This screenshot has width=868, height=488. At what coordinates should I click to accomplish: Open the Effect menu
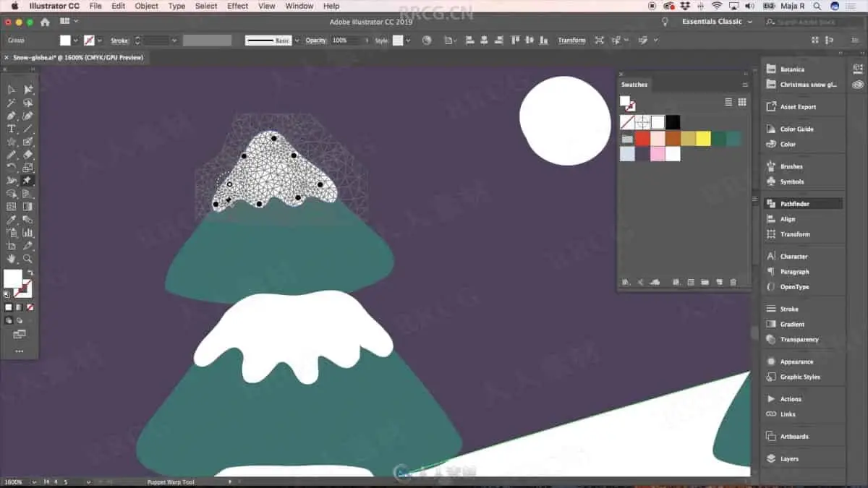tap(237, 6)
